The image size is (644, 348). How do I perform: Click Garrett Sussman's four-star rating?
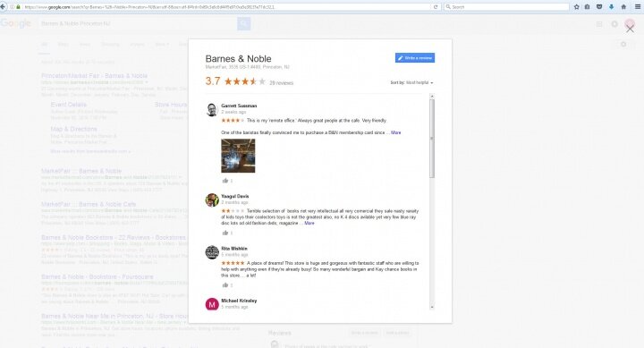[x=233, y=121]
